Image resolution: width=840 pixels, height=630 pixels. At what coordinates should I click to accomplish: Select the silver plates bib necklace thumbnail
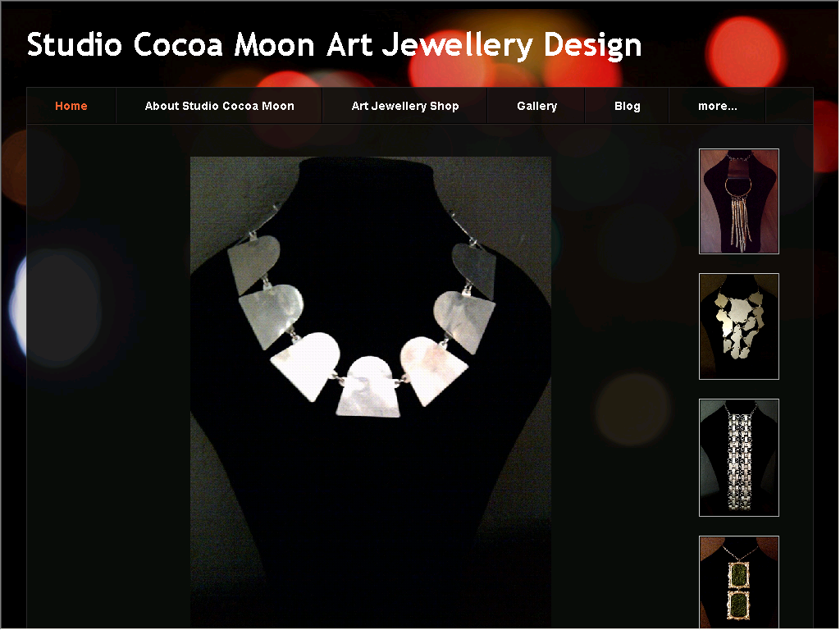coord(739,326)
